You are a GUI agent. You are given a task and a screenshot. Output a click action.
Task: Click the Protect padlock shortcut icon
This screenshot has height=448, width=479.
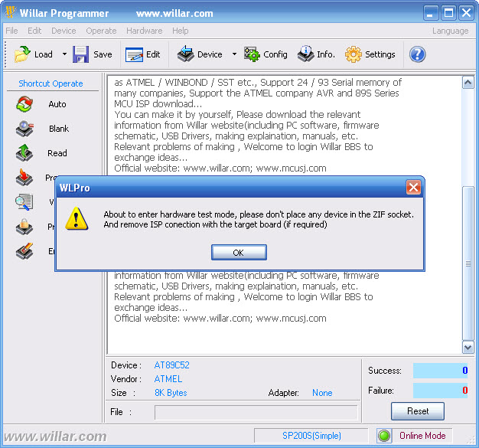click(24, 227)
